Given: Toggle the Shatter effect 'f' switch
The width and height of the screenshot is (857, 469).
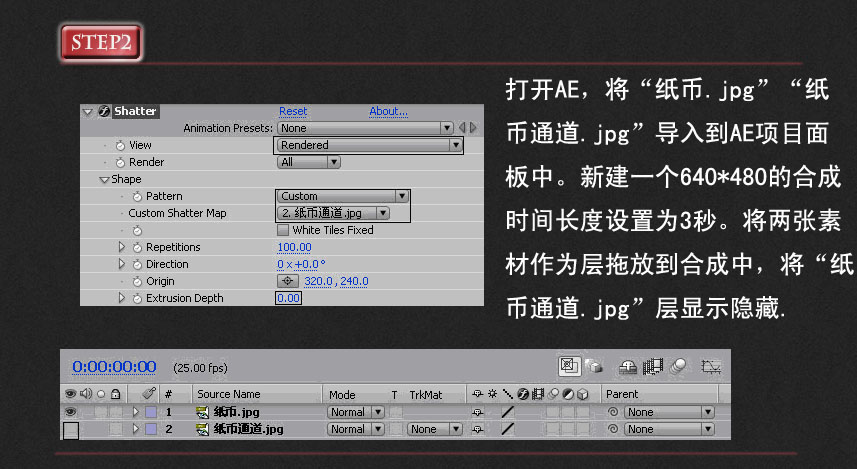Looking at the screenshot, I should point(104,111).
